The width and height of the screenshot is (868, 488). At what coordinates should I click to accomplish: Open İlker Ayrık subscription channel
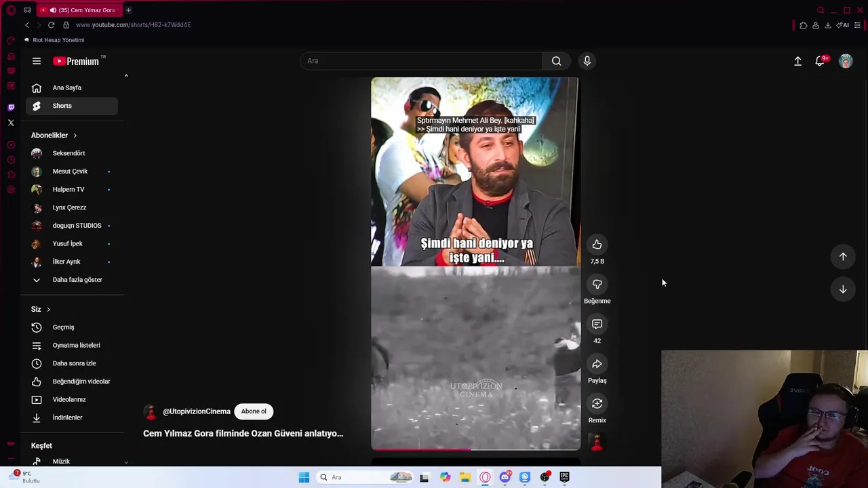(72, 262)
